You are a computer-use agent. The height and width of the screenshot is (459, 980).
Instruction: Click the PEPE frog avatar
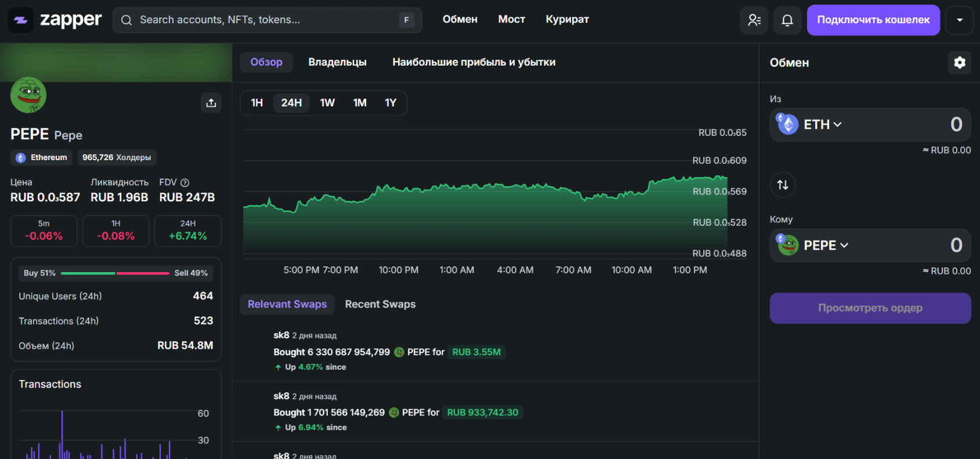click(x=28, y=95)
